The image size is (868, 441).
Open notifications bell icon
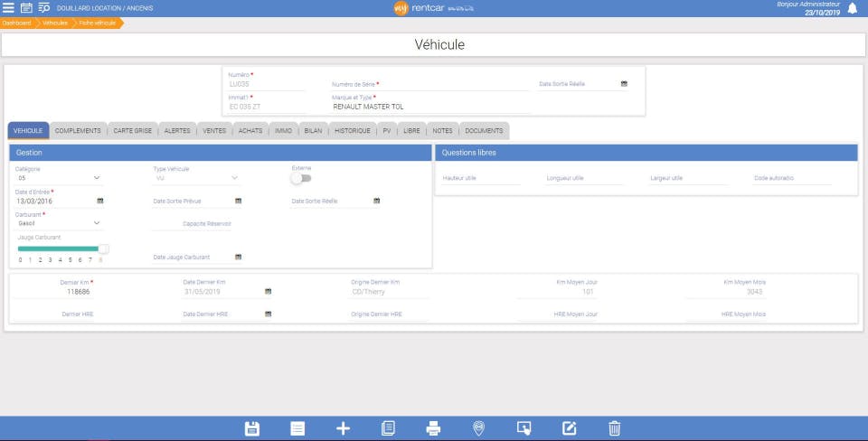click(853, 8)
